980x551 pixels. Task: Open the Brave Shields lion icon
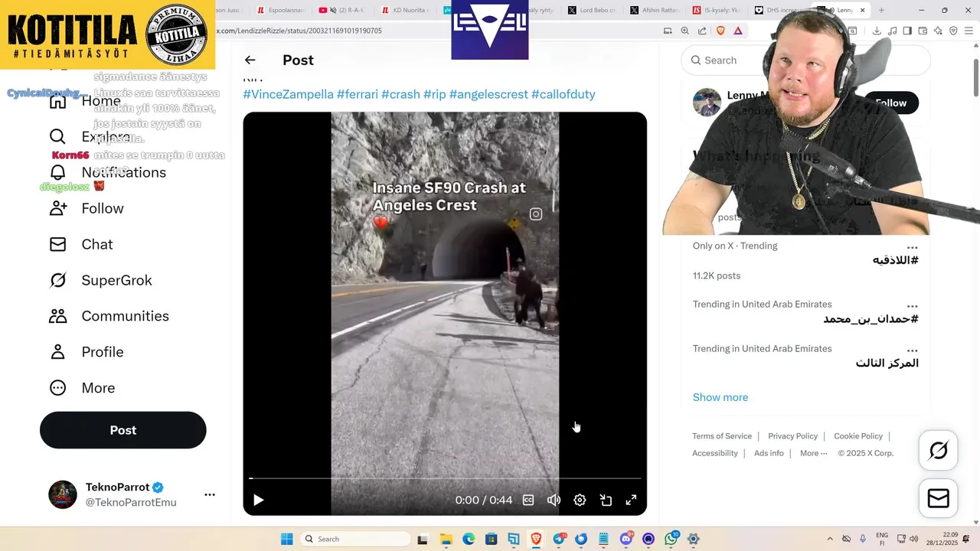(720, 31)
